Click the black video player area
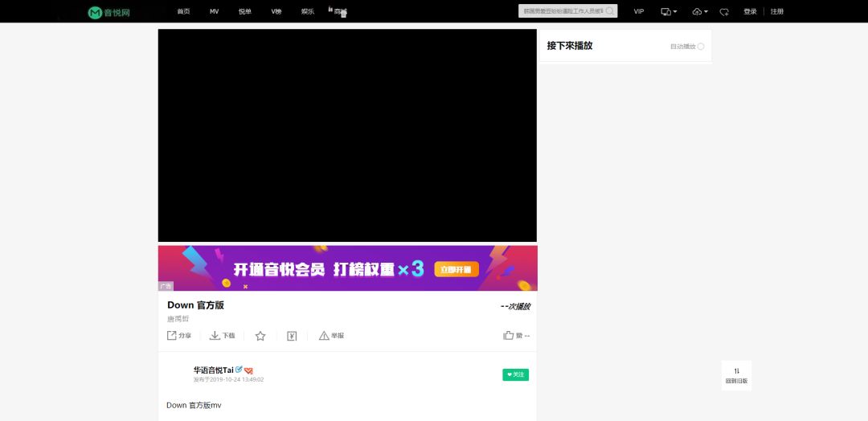 click(347, 136)
